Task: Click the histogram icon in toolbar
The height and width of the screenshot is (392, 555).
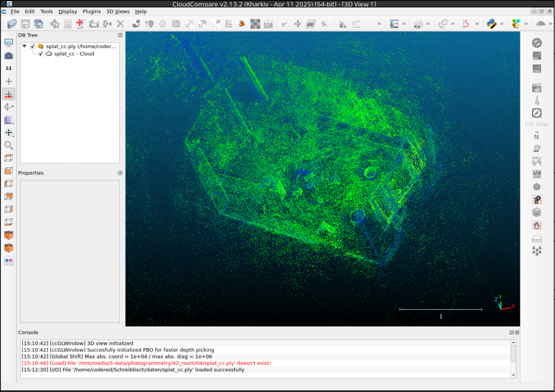Action: click(343, 24)
